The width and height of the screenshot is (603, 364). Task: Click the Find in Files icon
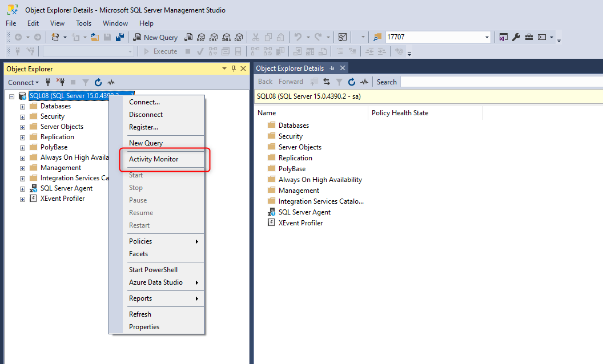coord(377,37)
